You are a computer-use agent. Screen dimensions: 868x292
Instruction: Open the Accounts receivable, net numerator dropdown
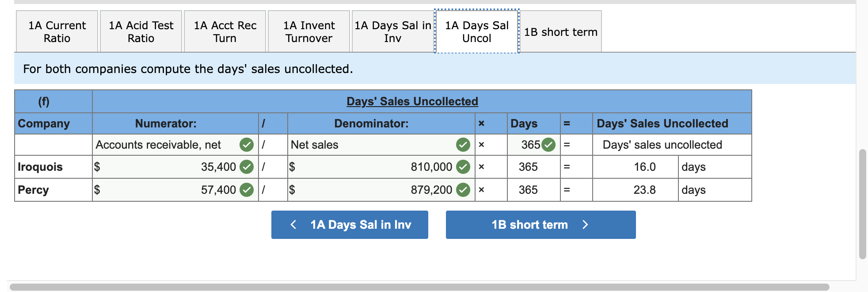[175, 145]
